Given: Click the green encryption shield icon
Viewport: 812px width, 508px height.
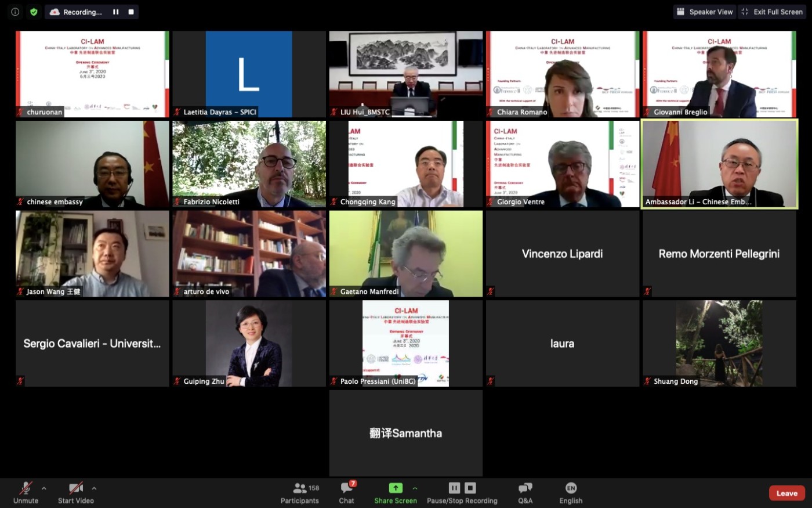Looking at the screenshot, I should coord(34,12).
